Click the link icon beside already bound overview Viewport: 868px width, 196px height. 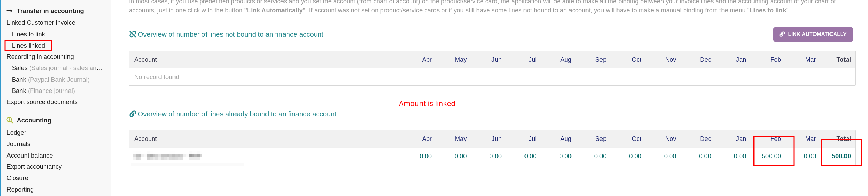pyautogui.click(x=133, y=114)
